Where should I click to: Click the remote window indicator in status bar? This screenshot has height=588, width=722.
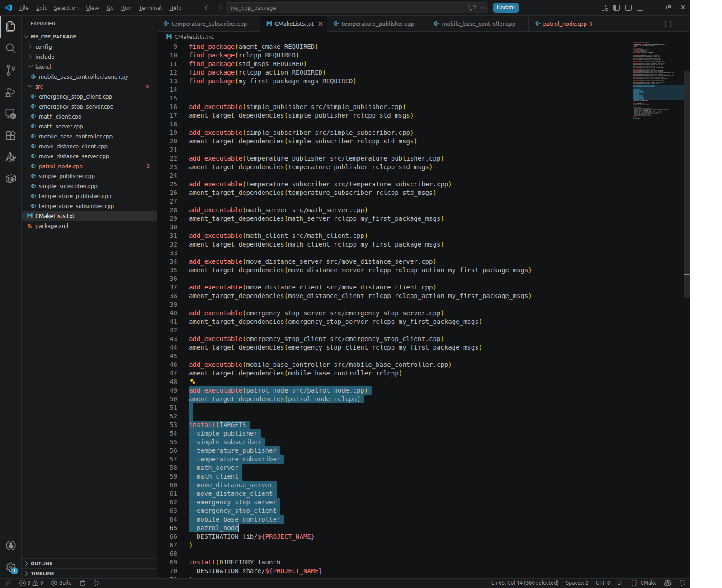(x=8, y=583)
